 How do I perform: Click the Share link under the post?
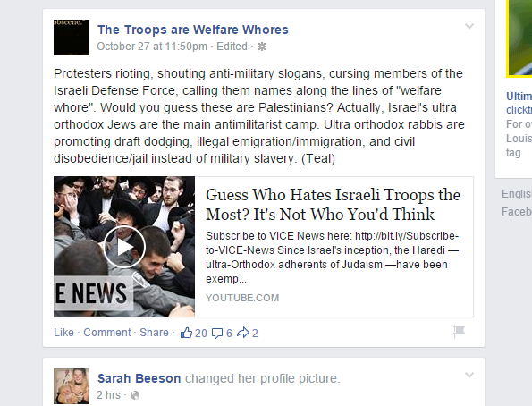click(154, 333)
